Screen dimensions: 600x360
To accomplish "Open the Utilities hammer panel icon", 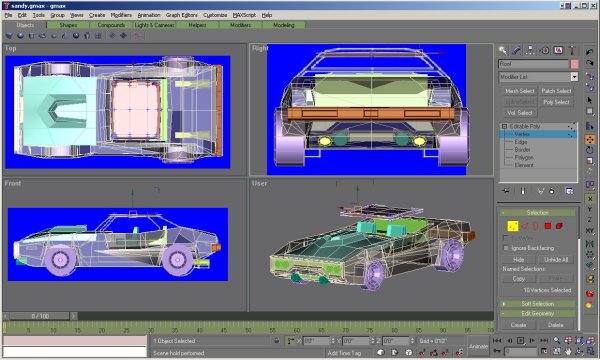I will coord(572,50).
